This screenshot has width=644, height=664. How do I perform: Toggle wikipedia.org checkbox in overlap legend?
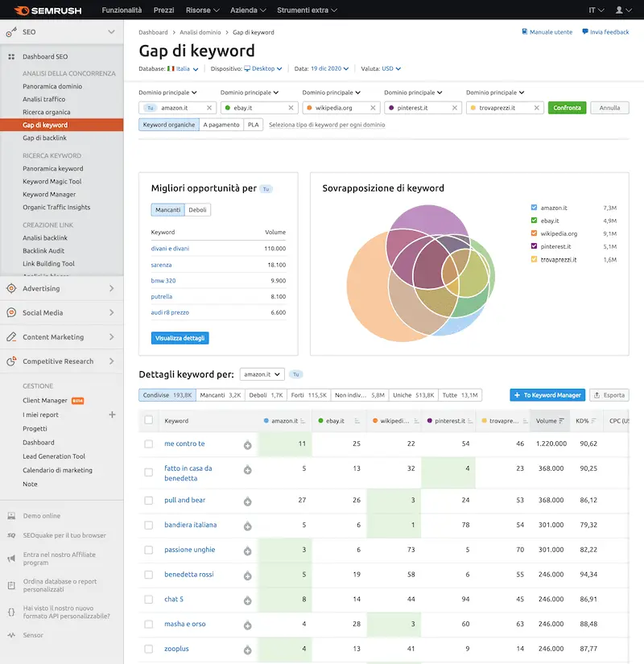(534, 233)
